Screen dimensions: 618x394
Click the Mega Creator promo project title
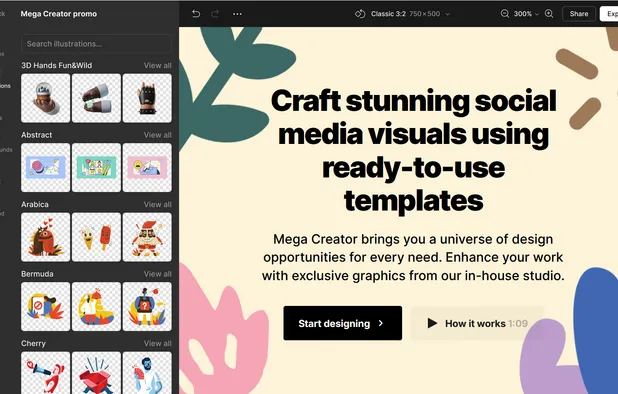click(x=59, y=14)
